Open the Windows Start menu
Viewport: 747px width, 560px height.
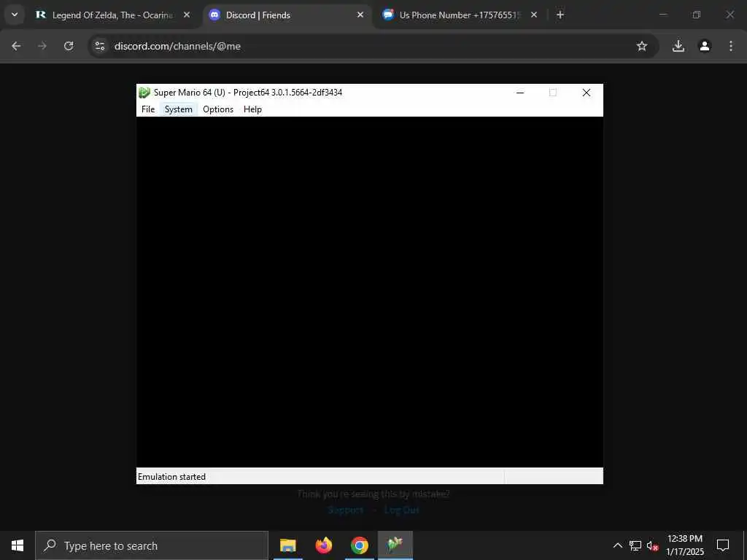(18, 545)
